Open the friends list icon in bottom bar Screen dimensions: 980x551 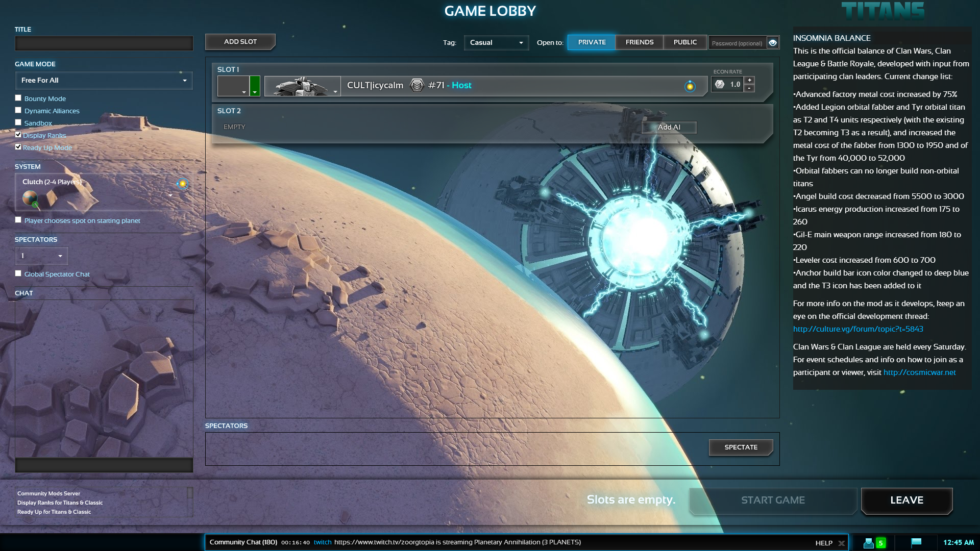(x=868, y=543)
